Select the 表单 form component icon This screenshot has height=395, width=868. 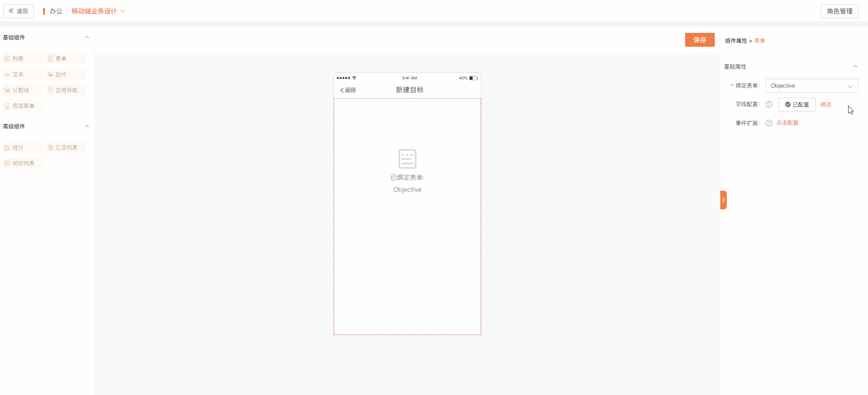click(x=50, y=59)
